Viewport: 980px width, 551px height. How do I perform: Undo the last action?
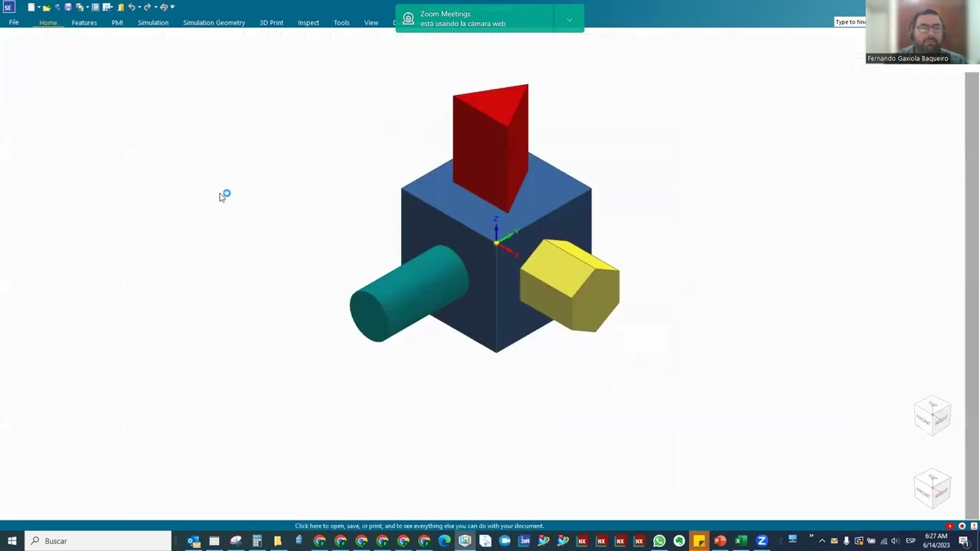pos(132,8)
